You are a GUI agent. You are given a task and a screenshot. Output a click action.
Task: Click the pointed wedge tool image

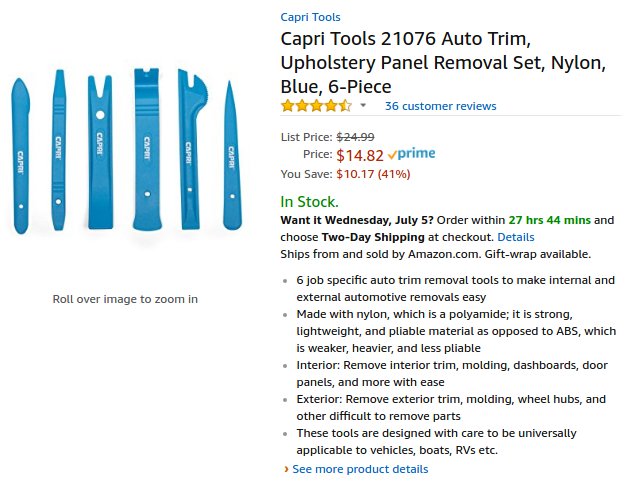click(232, 155)
